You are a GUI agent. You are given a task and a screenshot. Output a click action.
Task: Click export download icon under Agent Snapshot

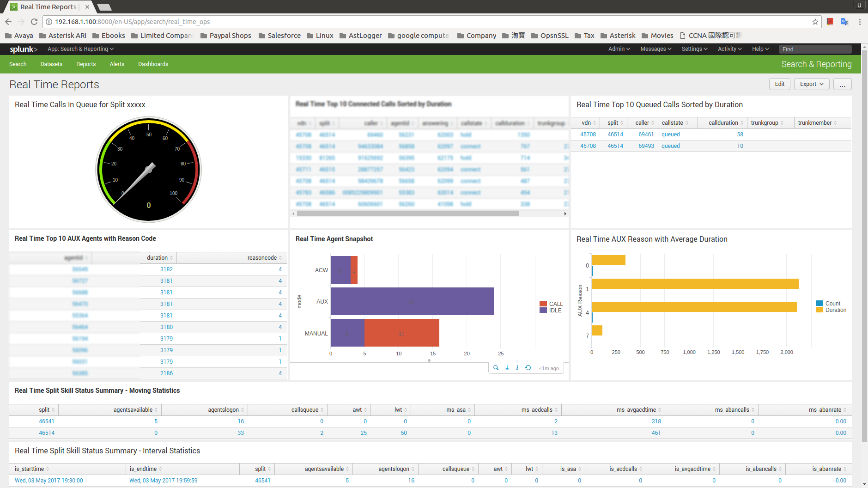point(507,368)
